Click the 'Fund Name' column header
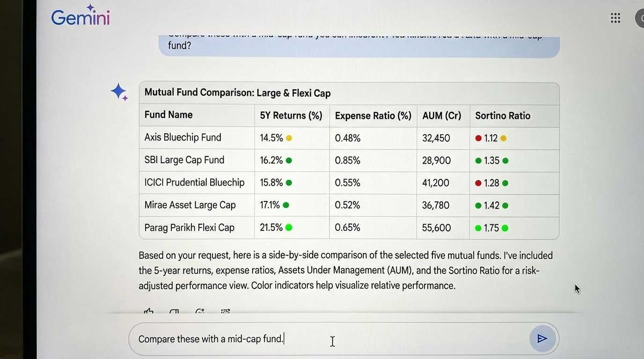 168,115
